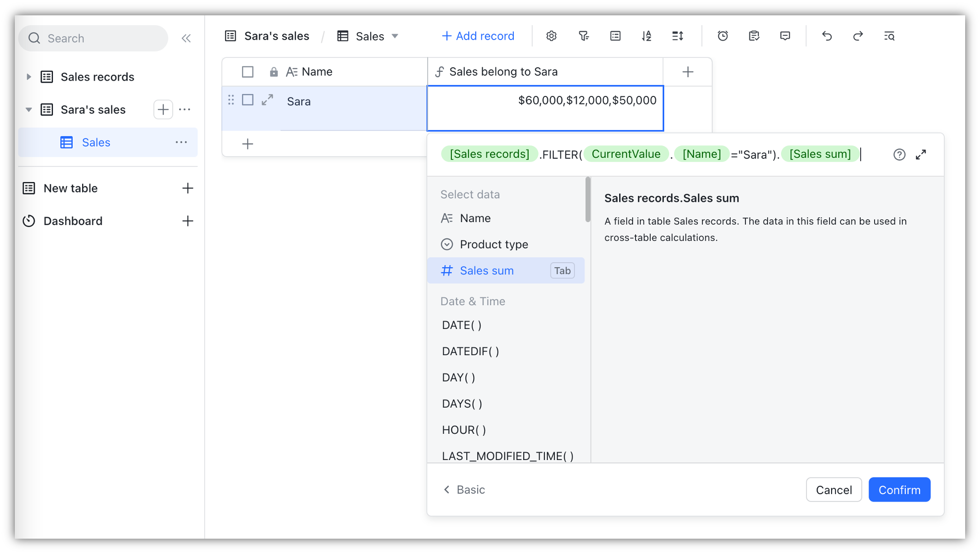Click Confirm to apply the formula

coord(899,490)
